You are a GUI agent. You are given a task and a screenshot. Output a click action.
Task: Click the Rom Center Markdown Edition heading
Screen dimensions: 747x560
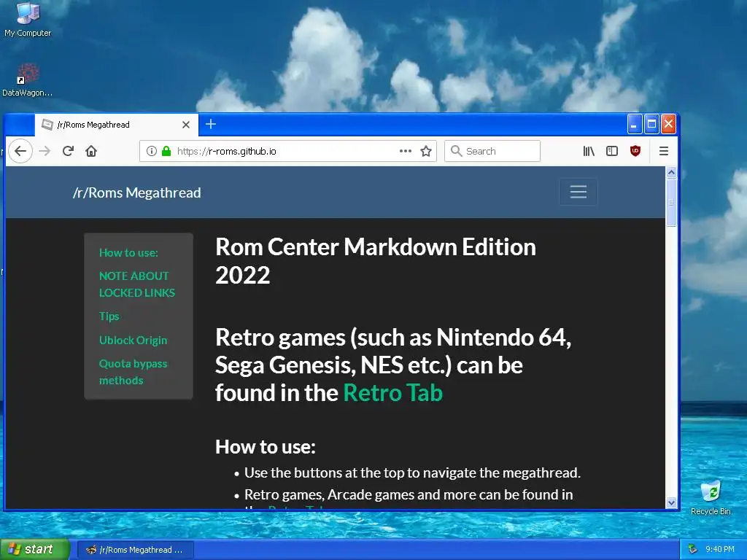[376, 261]
